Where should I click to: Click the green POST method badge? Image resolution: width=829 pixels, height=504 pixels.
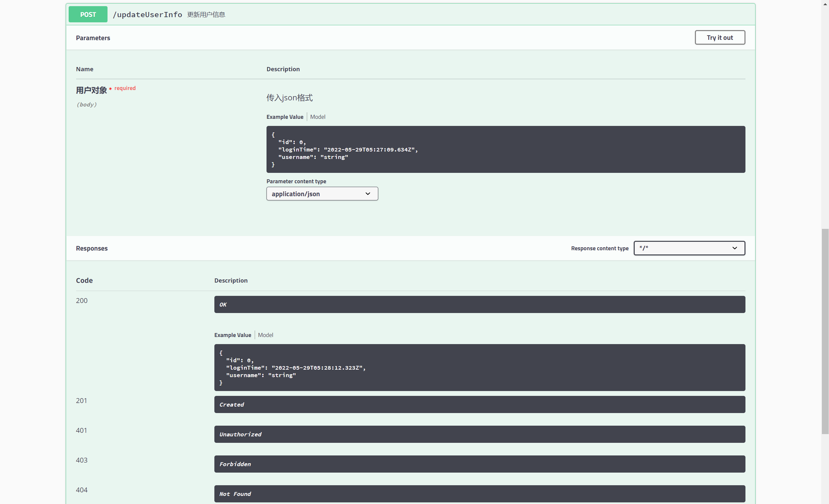[88, 15]
